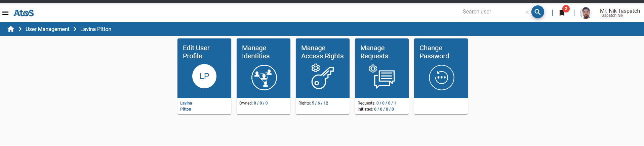The image size is (644, 146).
Task: Click the Manage Access Rights key icon
Action: (322, 77)
